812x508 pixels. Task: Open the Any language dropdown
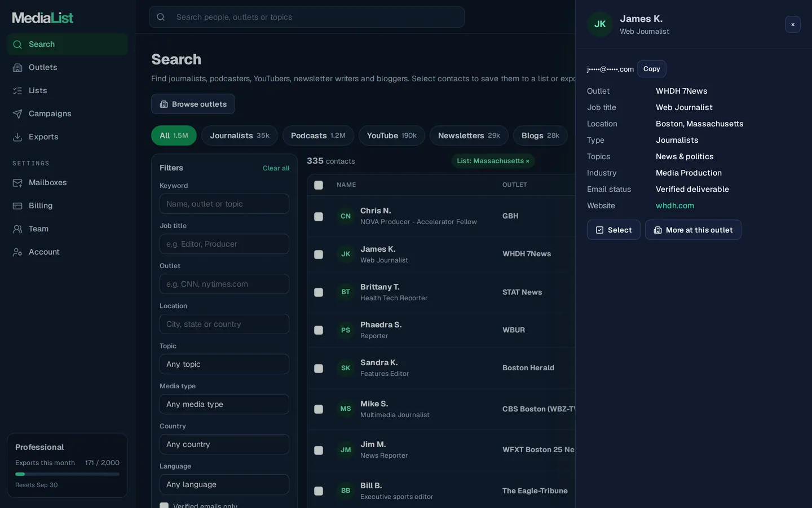[224, 484]
